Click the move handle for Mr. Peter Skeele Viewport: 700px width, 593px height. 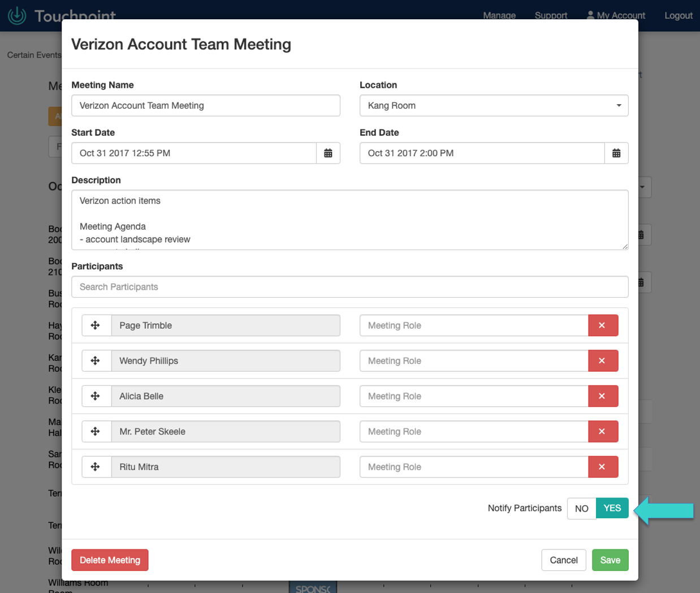(x=96, y=432)
